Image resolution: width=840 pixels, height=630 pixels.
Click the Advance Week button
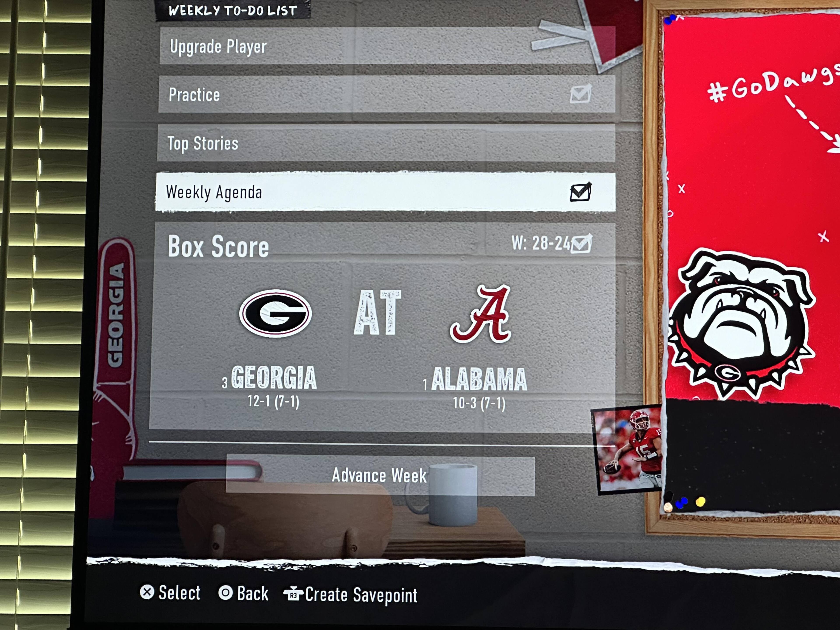[380, 475]
